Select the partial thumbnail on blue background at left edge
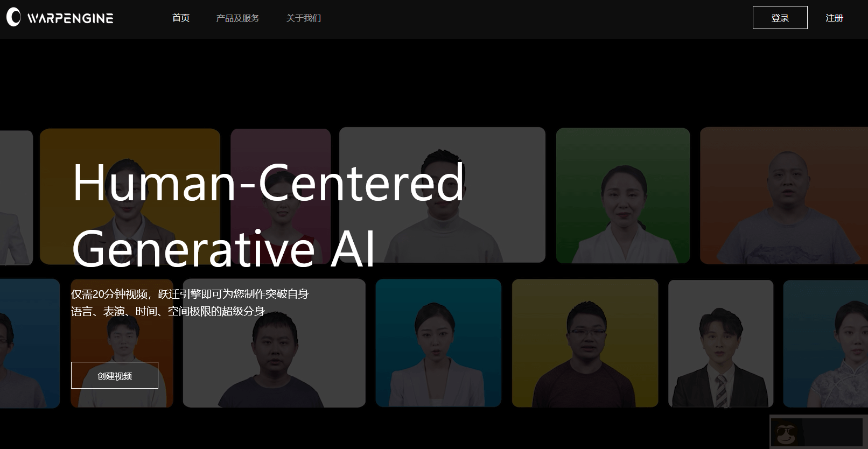 (30, 343)
